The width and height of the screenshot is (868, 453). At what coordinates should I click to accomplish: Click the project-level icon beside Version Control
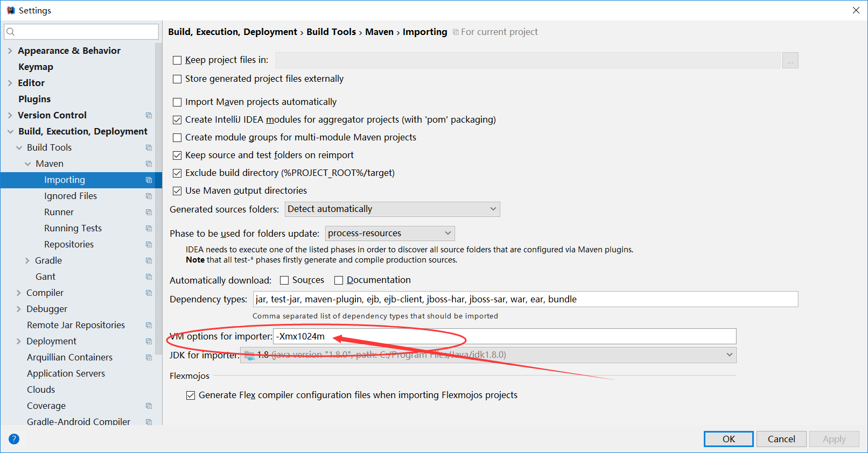tap(149, 115)
